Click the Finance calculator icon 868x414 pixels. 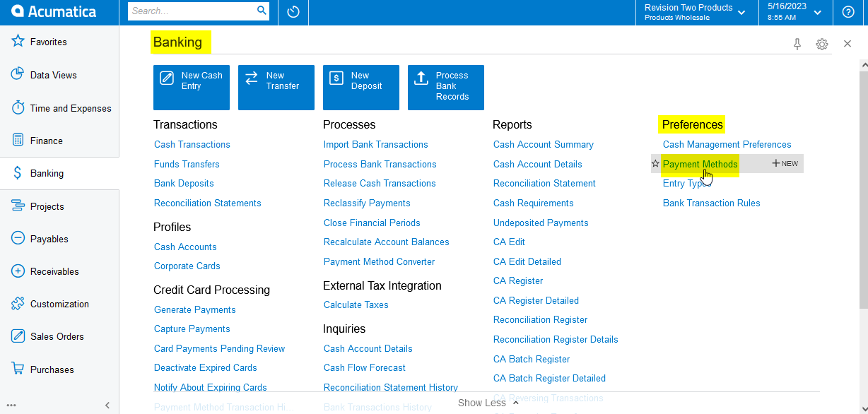18,140
